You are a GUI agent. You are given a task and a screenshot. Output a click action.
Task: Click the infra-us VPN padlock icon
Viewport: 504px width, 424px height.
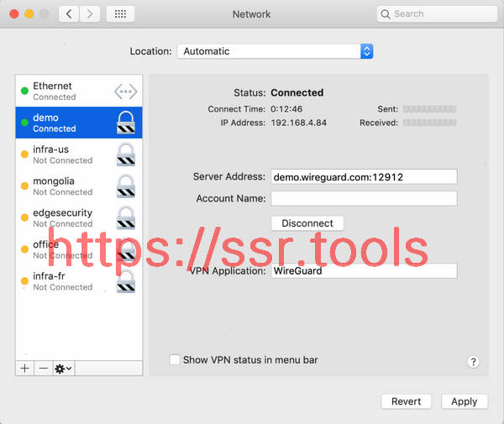(x=126, y=154)
